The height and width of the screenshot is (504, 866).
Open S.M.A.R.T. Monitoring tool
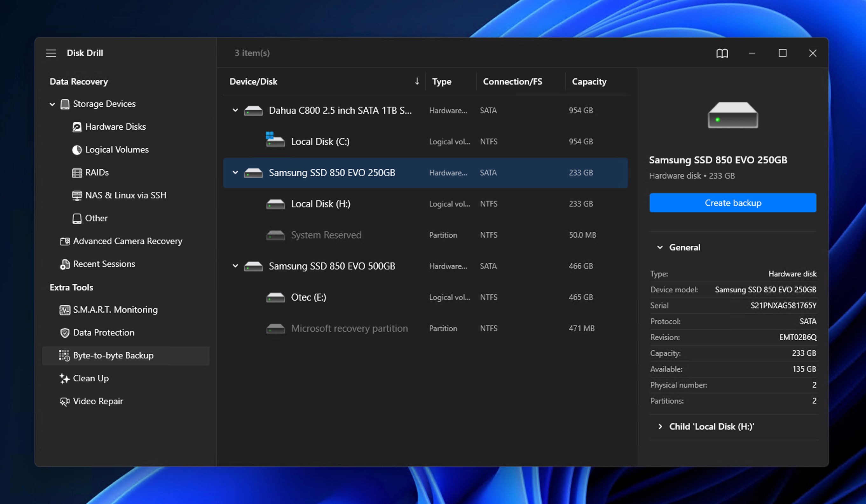point(115,310)
